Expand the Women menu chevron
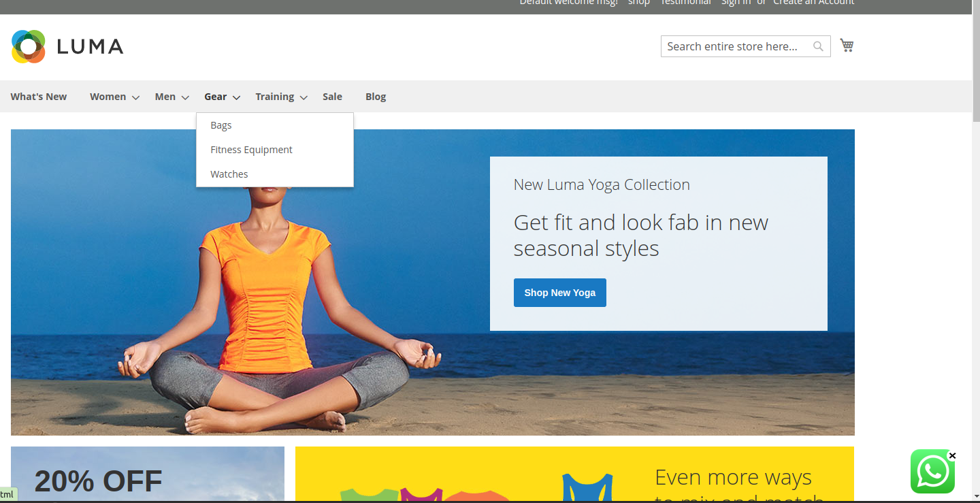This screenshot has height=503, width=980. [135, 97]
